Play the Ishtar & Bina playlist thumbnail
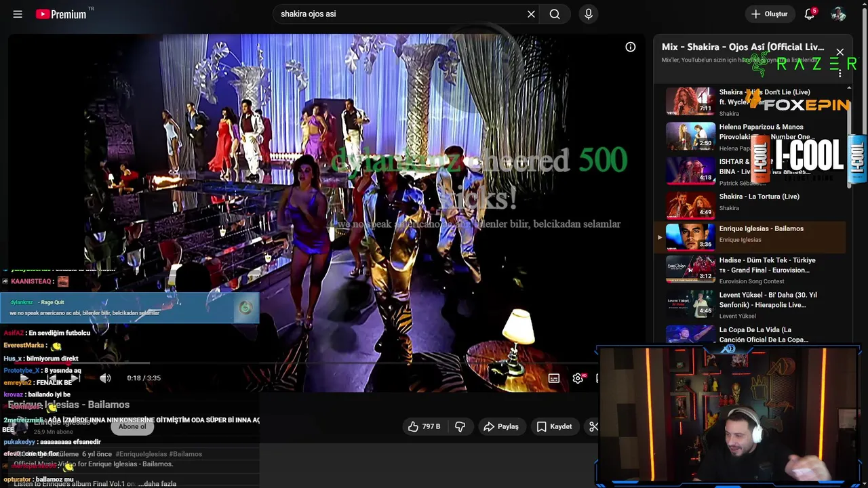The width and height of the screenshot is (868, 488). pos(690,170)
